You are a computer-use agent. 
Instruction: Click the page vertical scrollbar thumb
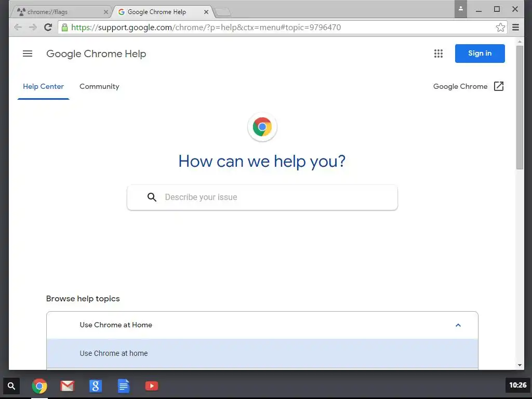(520, 107)
